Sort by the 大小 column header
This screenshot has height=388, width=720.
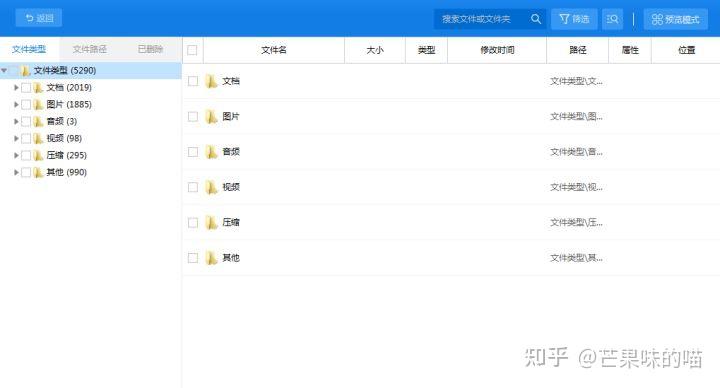(375, 50)
